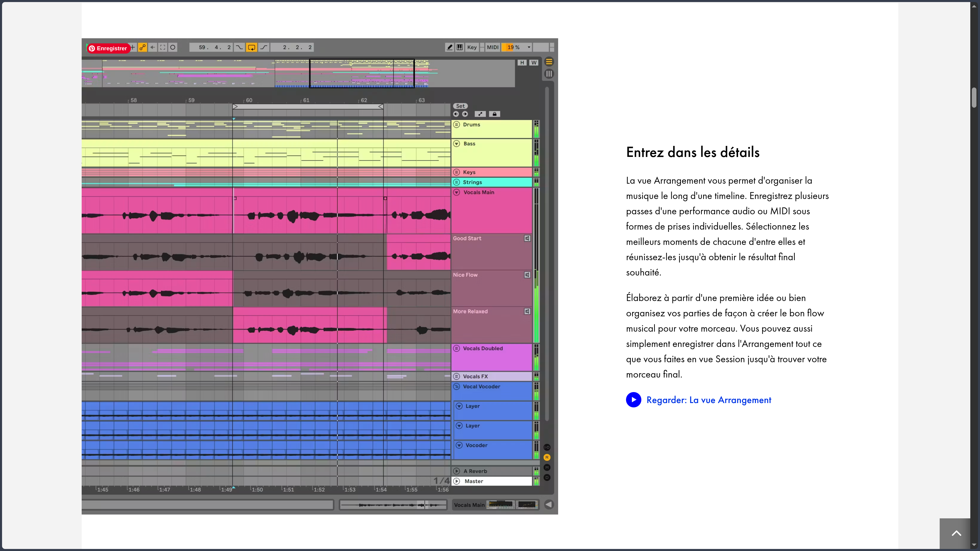Audition the More Relaxed take lane speaker icon

(527, 311)
